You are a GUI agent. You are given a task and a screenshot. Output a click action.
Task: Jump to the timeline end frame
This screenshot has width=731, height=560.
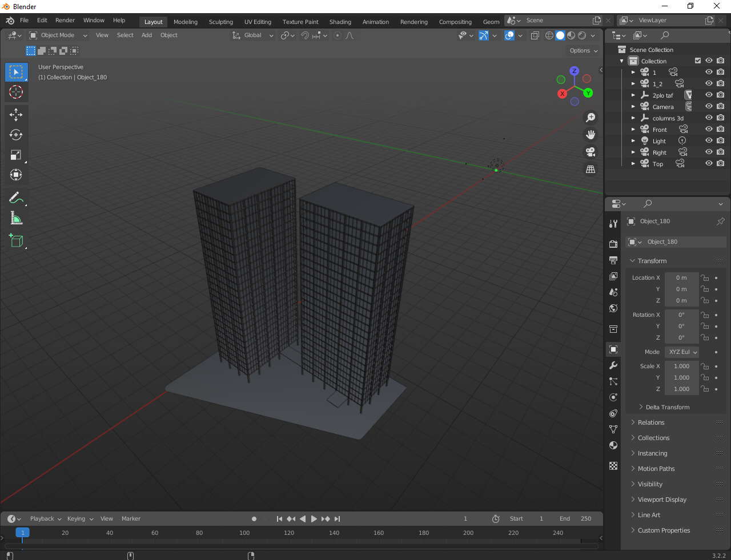(338, 519)
